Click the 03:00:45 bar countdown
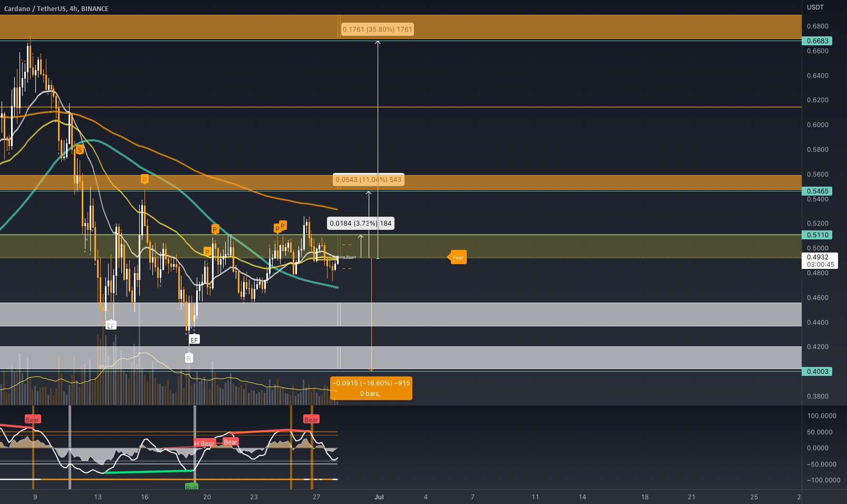This screenshot has height=504, width=847. 820,265
